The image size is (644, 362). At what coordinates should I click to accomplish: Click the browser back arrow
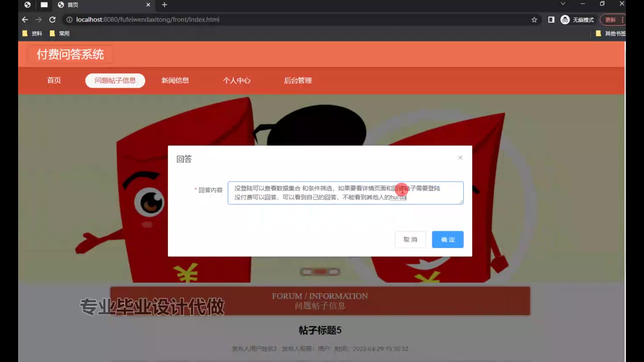(x=25, y=20)
